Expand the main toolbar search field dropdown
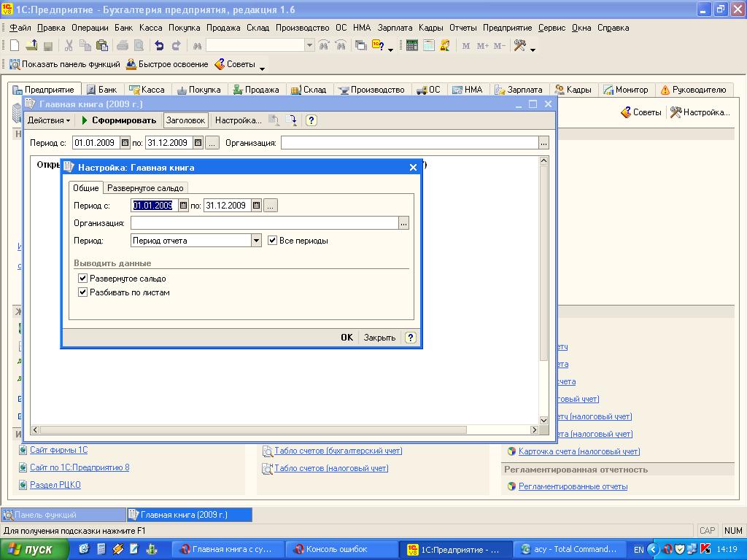The image size is (747, 560). click(309, 46)
